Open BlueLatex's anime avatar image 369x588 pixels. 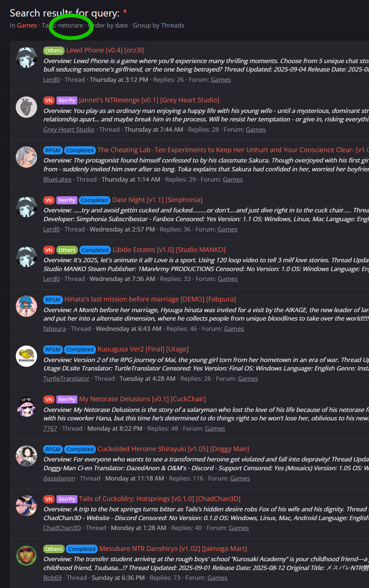click(26, 157)
